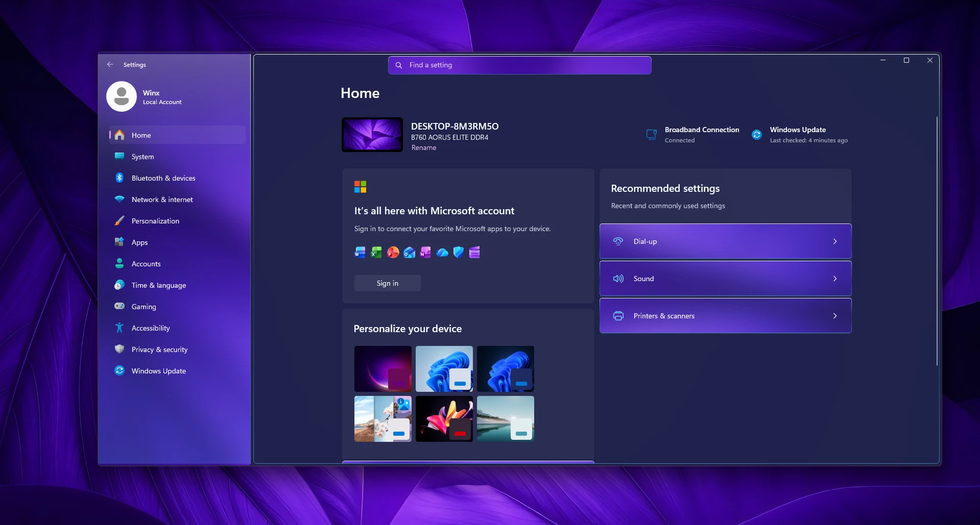Select the lake landscape theme thumbnail
The width and height of the screenshot is (980, 525).
click(x=506, y=419)
